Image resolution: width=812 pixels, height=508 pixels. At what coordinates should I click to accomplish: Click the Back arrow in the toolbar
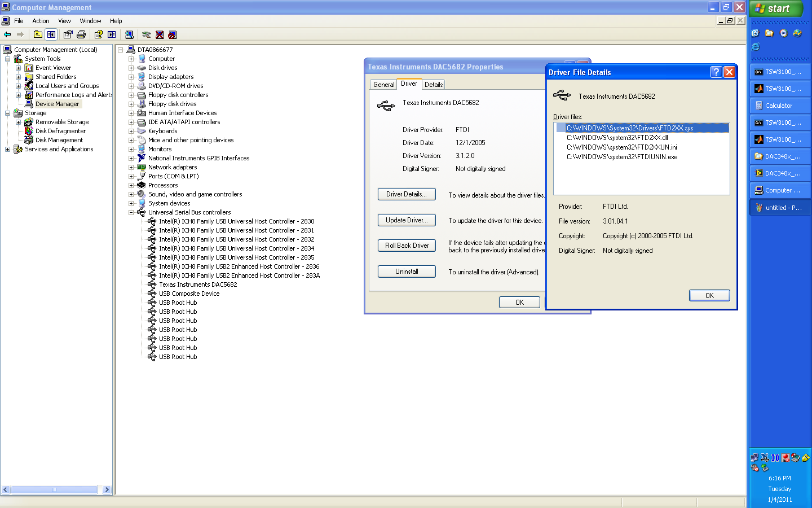(x=7, y=34)
